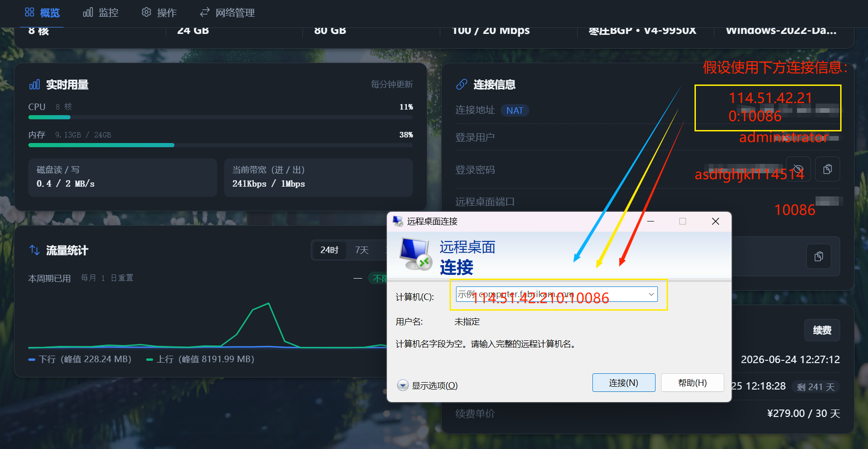Click the 下行 legend entry
This screenshot has height=449, width=868.
pyautogui.click(x=80, y=359)
